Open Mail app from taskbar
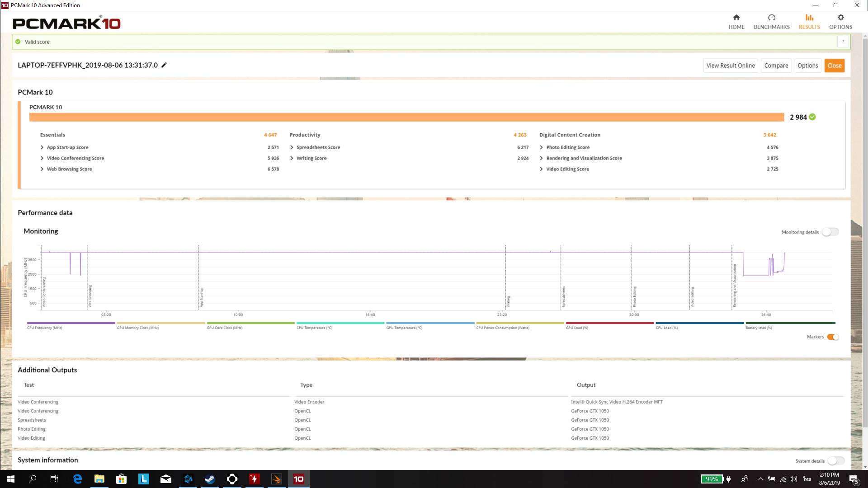 click(166, 479)
